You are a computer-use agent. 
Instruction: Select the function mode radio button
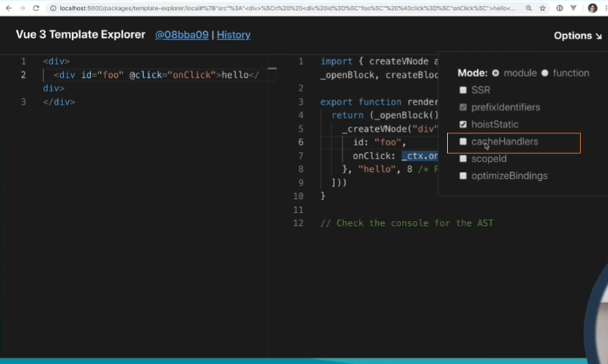tap(545, 73)
